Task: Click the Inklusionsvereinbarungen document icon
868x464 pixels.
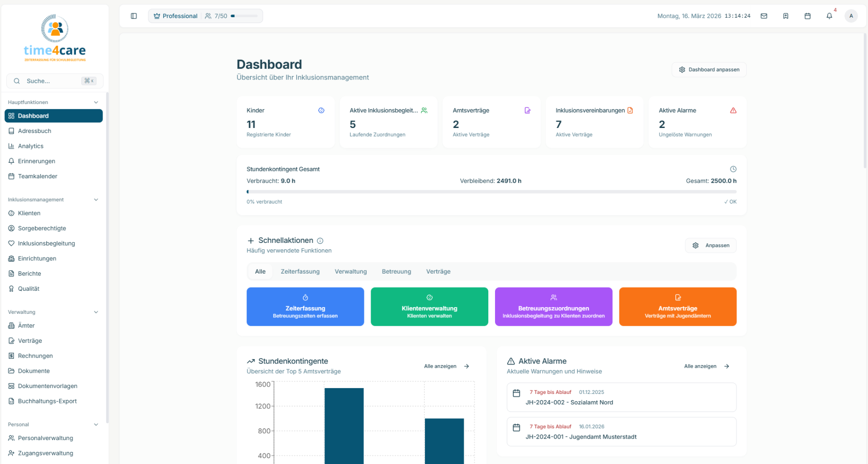Action: pyautogui.click(x=630, y=110)
